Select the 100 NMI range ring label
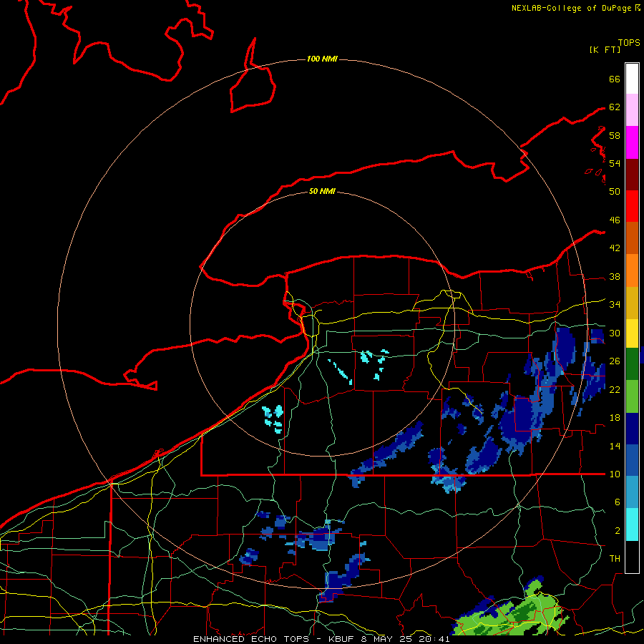The height and width of the screenshot is (644, 644). click(x=322, y=59)
